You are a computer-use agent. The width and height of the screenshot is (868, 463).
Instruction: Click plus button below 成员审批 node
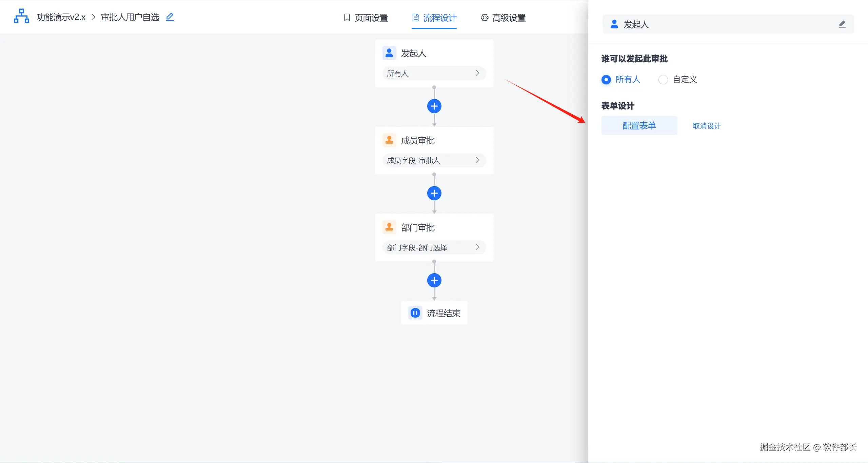(434, 193)
